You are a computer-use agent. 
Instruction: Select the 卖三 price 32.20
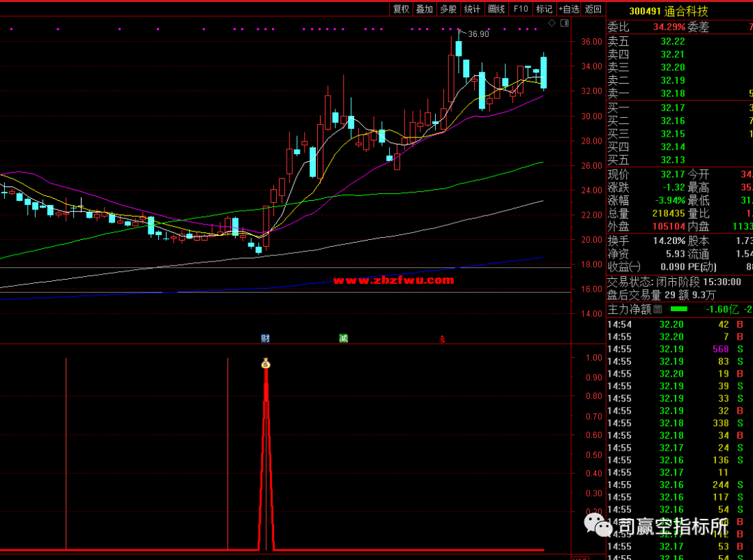(x=672, y=68)
